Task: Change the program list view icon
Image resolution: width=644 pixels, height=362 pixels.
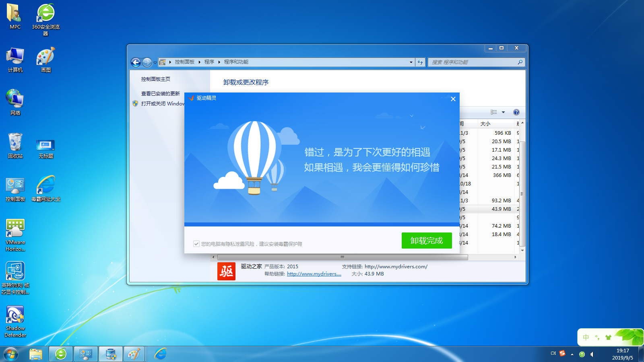Action: [x=494, y=112]
